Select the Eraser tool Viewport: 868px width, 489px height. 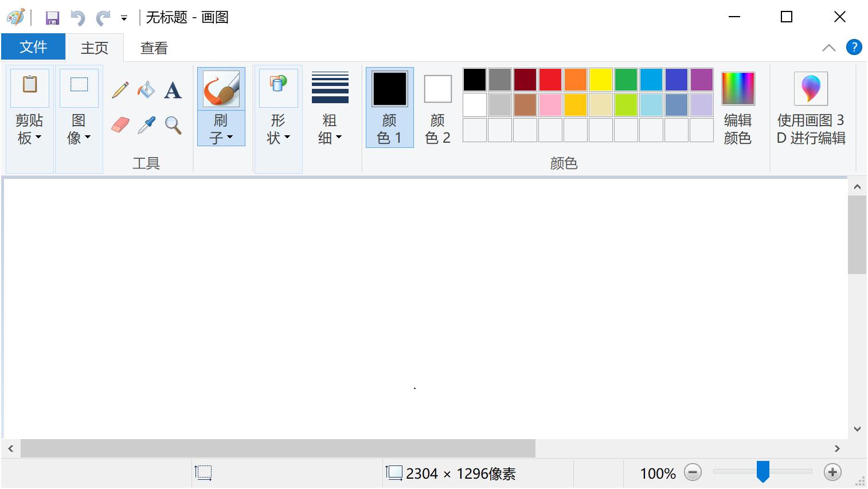120,124
